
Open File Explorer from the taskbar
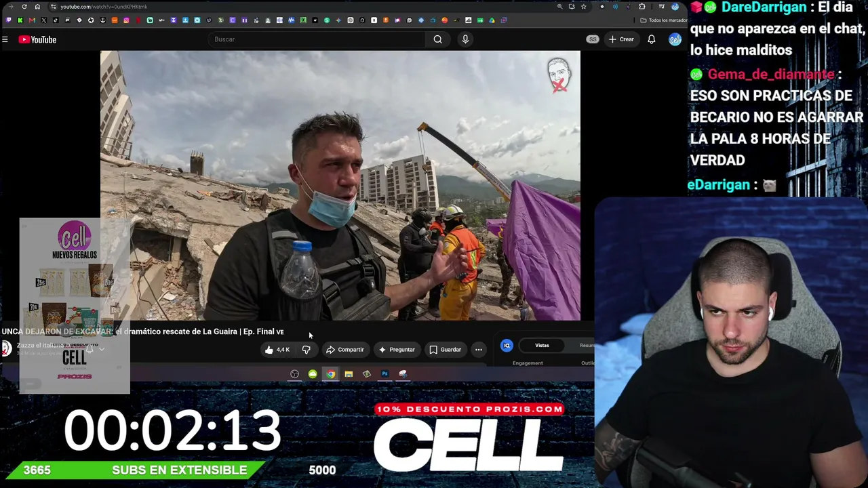(x=349, y=374)
